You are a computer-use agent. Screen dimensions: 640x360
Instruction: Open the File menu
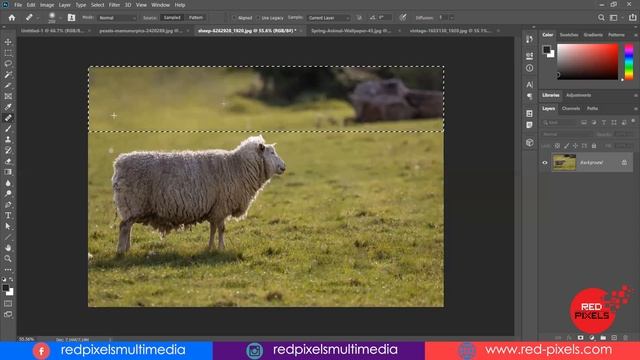(18, 5)
